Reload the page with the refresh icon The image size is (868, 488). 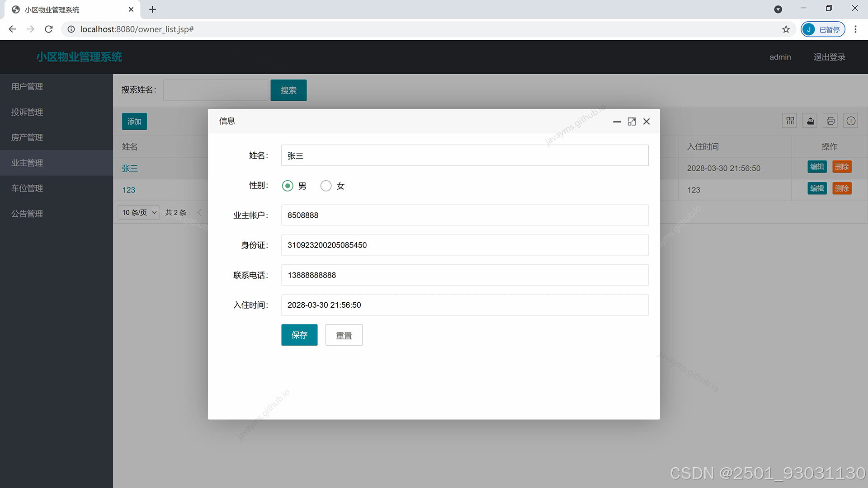49,29
